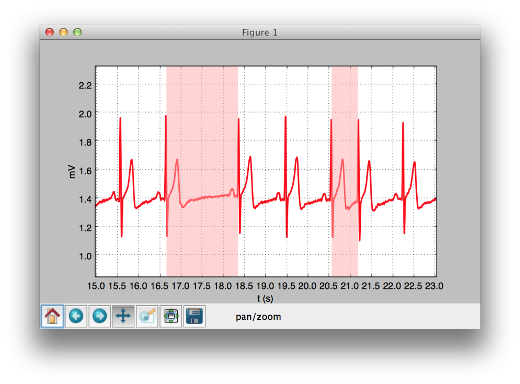Click the Home reset view icon
Viewport: 520px width, 384px height.
52,316
